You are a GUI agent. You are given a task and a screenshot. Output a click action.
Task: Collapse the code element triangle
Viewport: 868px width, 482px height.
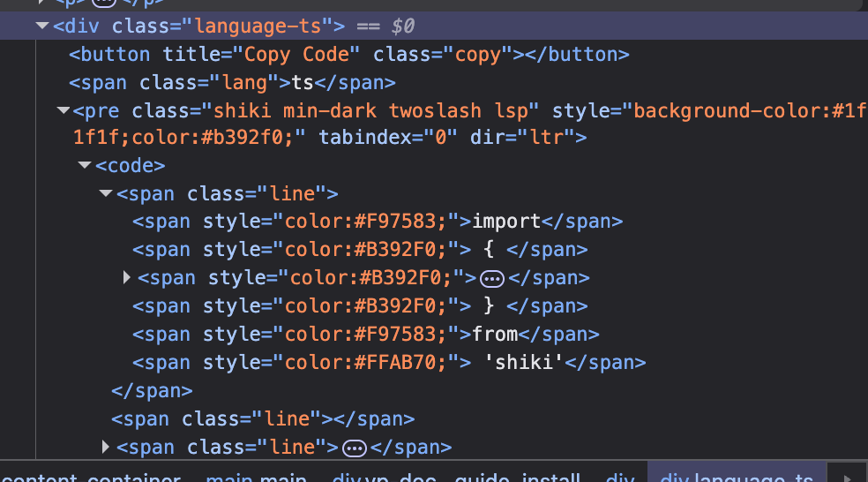[x=85, y=165]
